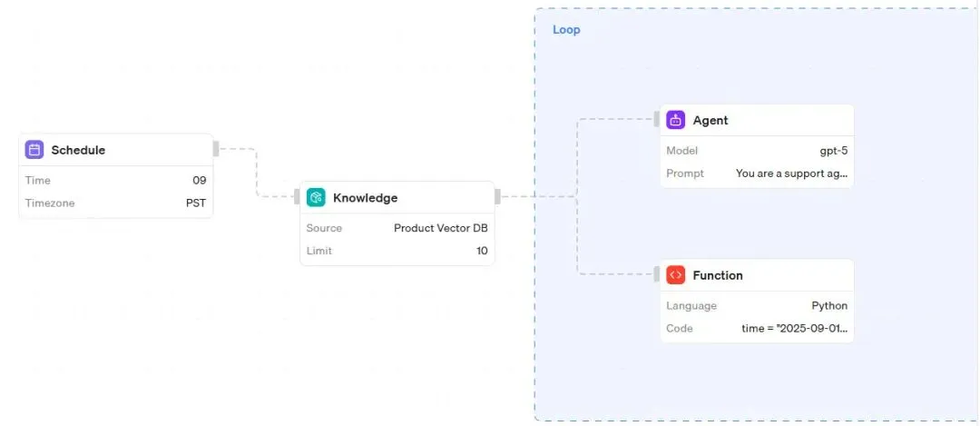
Task: Click the red code Function icon
Action: 675,274
